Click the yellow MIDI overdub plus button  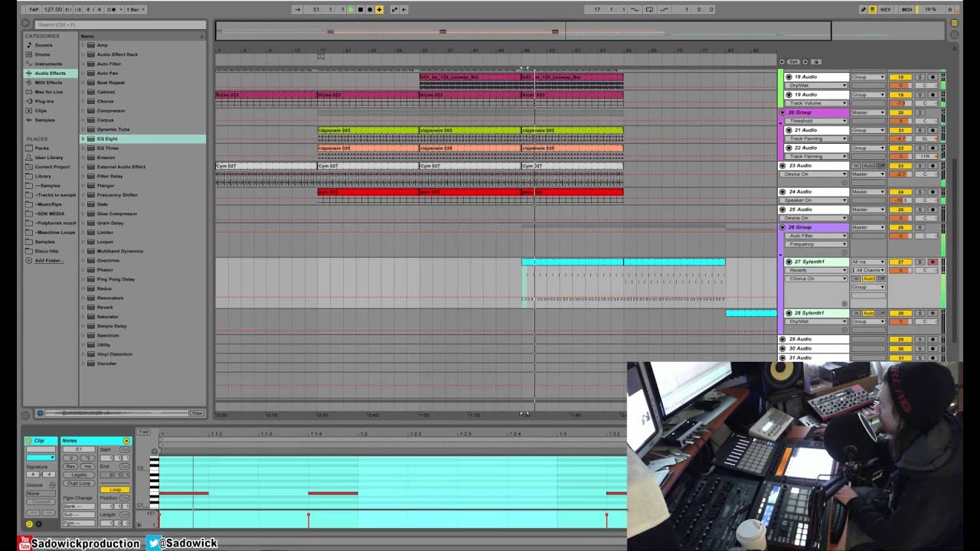click(379, 9)
